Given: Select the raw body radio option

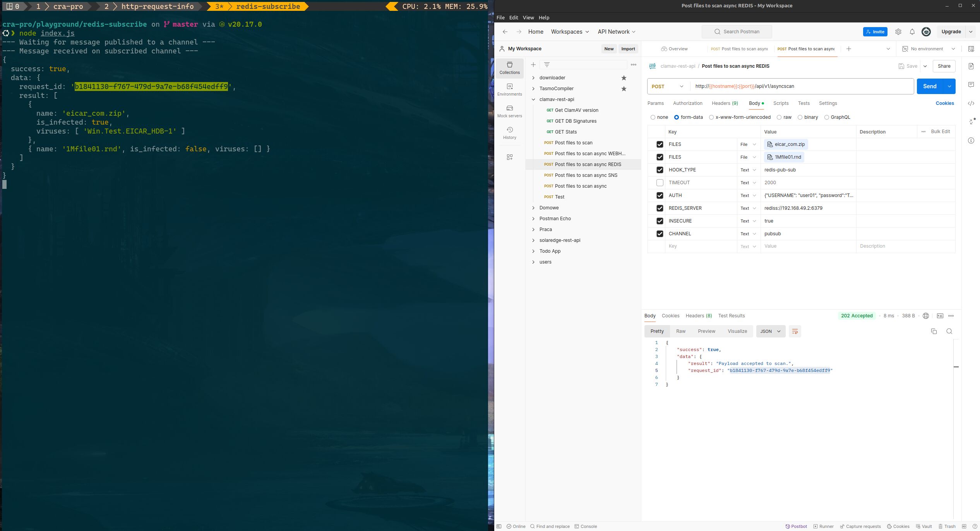Looking at the screenshot, I should pyautogui.click(x=779, y=117).
